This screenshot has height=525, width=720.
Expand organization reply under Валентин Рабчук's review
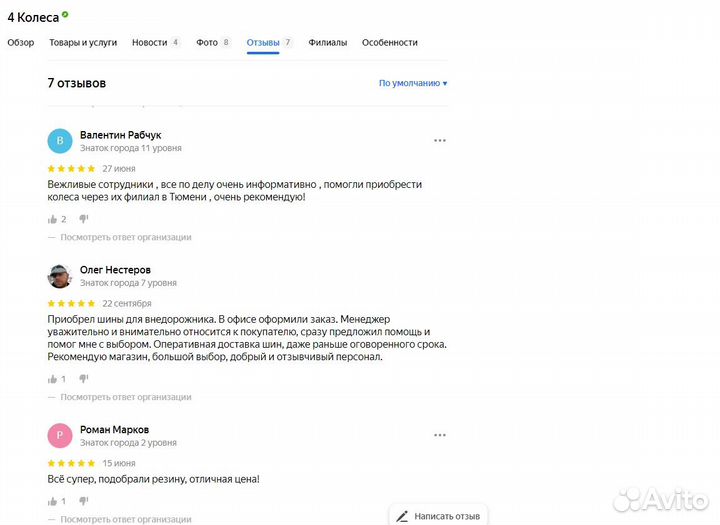click(x=125, y=238)
